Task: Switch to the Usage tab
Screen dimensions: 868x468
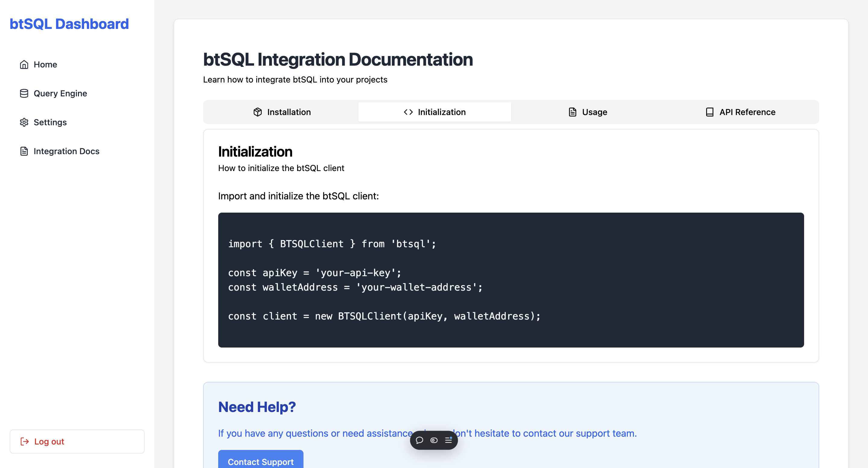Action: [x=588, y=112]
